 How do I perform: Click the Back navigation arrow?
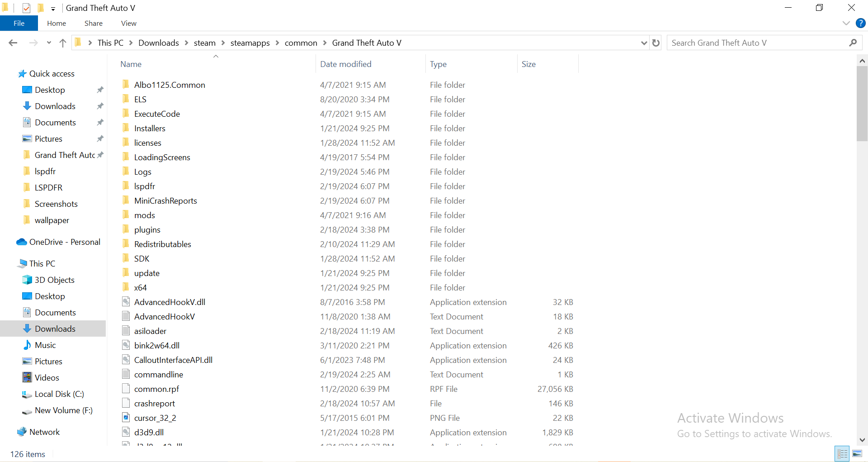pyautogui.click(x=13, y=43)
